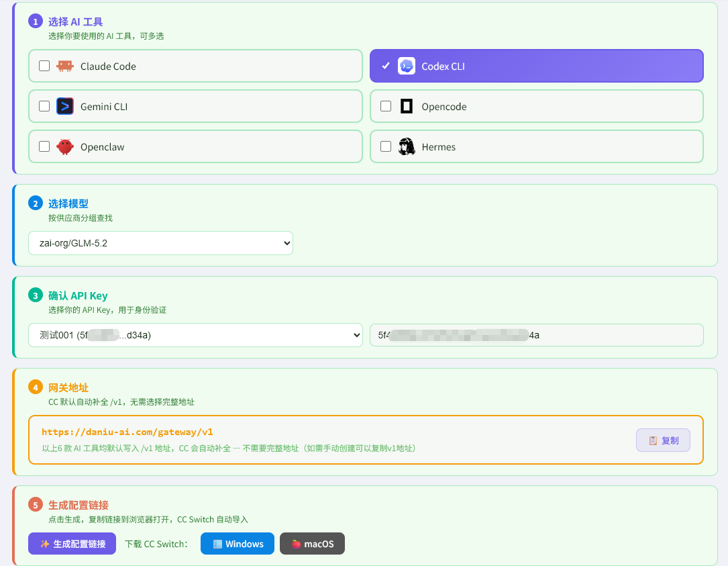The height and width of the screenshot is (566, 728).
Task: Click the Codex CLI cloud icon
Action: [x=406, y=66]
